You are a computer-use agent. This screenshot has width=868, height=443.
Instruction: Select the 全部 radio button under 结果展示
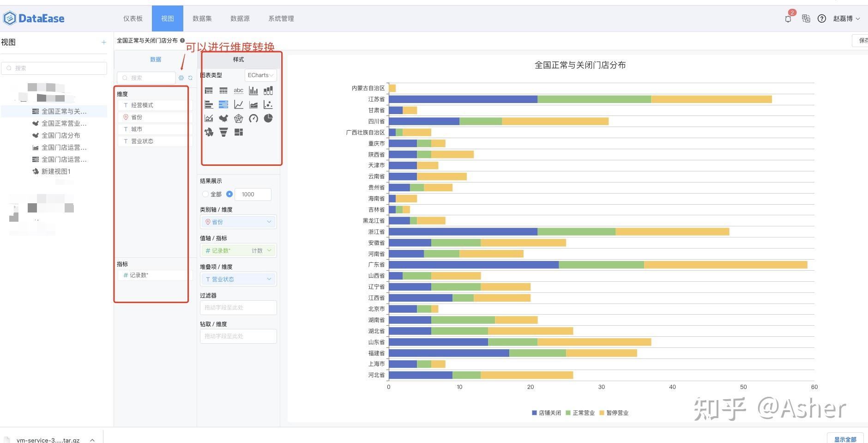point(205,194)
